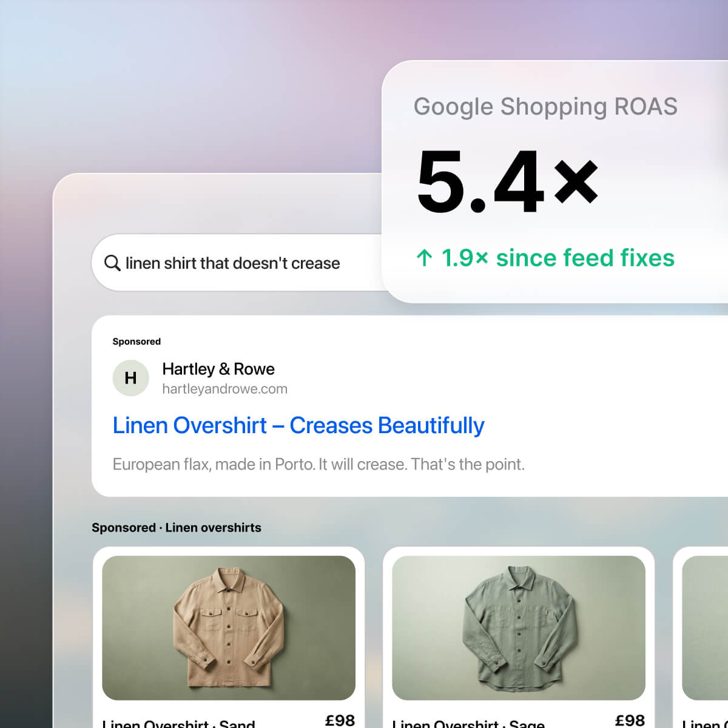The image size is (728, 728).
Task: Open the Linen Overshirt – Creases Beautifully link
Action: pos(298,425)
